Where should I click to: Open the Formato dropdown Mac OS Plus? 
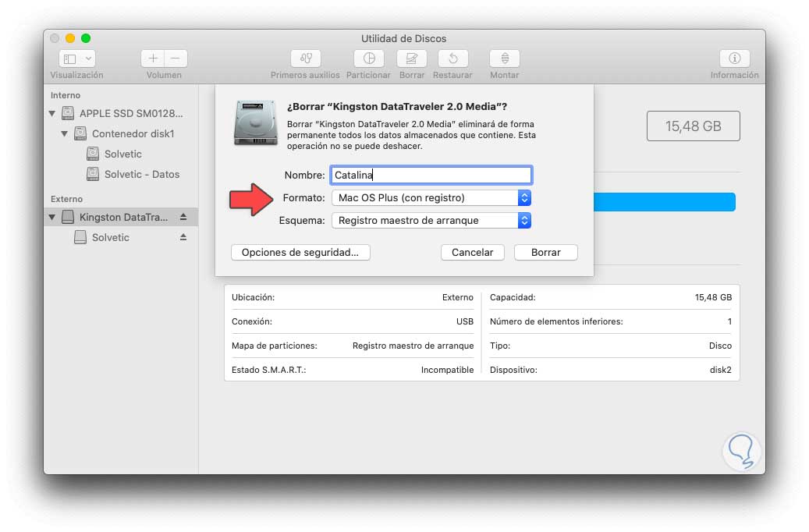click(x=431, y=198)
